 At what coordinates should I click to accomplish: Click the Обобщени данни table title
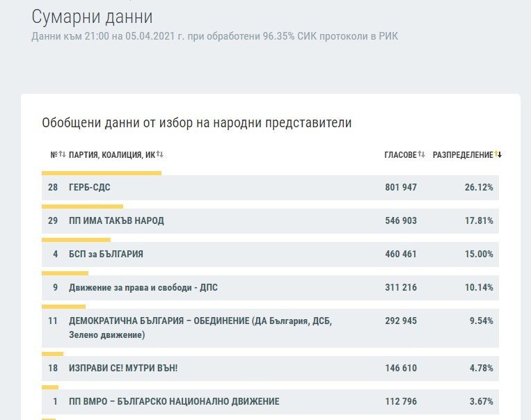(197, 123)
